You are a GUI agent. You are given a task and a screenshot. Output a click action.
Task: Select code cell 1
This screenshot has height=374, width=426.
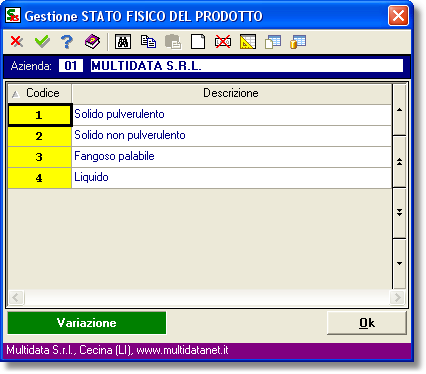(39, 115)
